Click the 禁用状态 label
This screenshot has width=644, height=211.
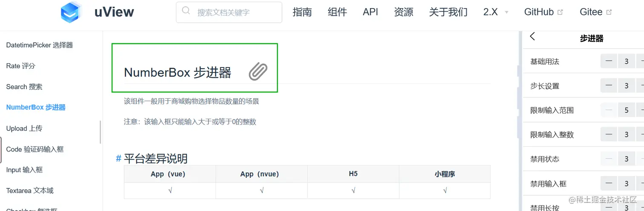coord(545,159)
